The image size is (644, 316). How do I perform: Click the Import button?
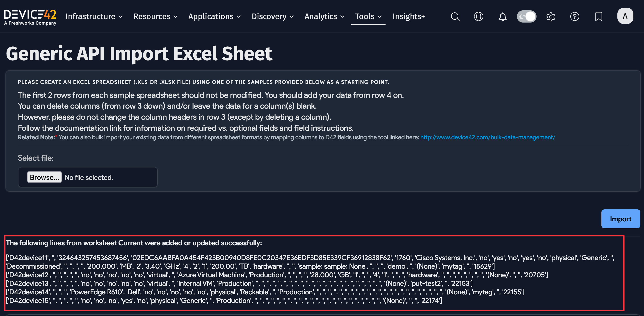[x=621, y=219]
